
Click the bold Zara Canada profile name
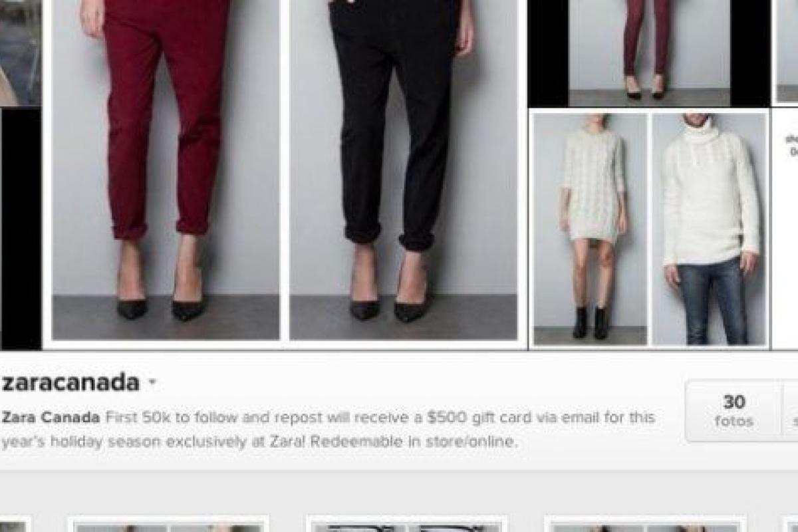click(x=51, y=418)
